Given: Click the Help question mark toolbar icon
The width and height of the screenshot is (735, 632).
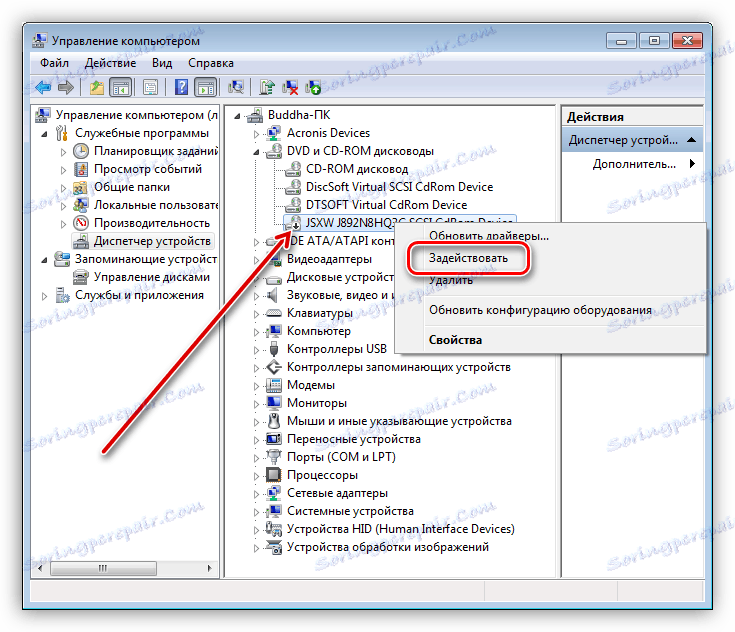Looking at the screenshot, I should [x=181, y=87].
